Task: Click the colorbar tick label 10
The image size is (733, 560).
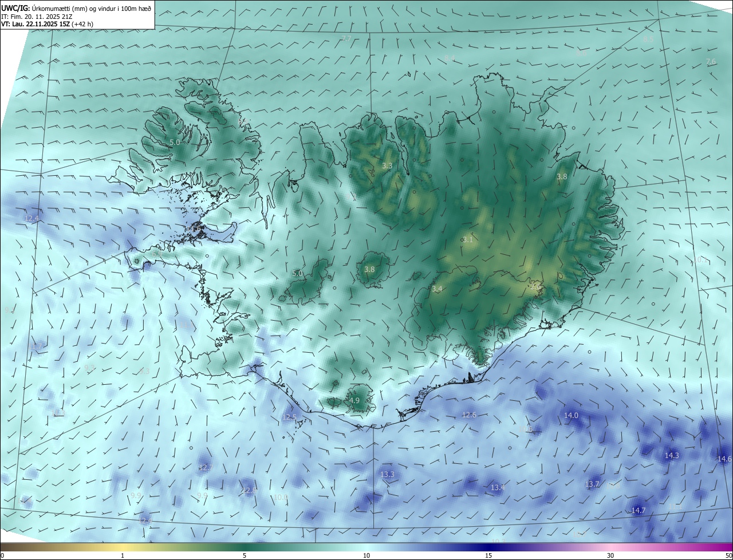Action: pyautogui.click(x=366, y=555)
